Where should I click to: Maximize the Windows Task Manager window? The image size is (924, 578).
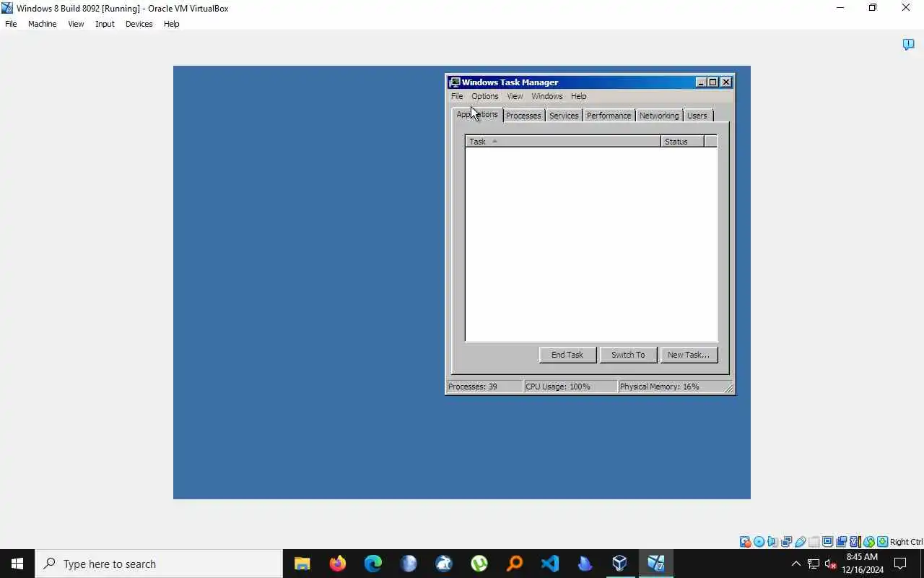click(712, 82)
